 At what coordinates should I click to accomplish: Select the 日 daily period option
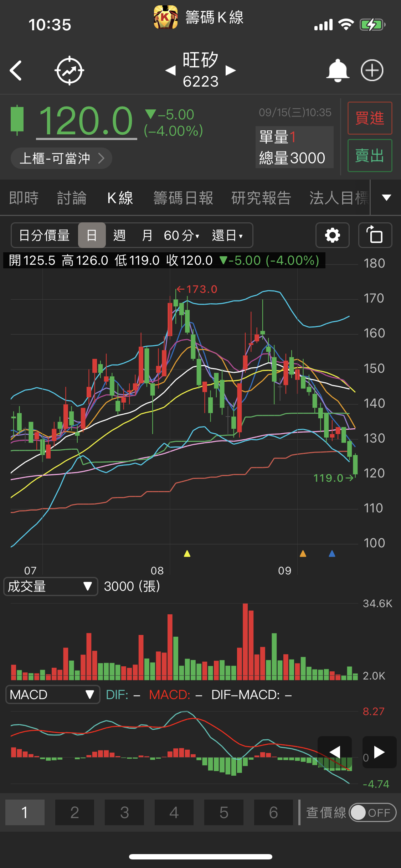point(92,235)
